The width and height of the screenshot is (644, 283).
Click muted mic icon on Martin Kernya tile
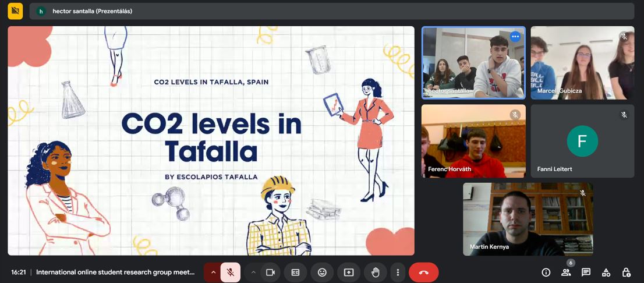point(582,193)
